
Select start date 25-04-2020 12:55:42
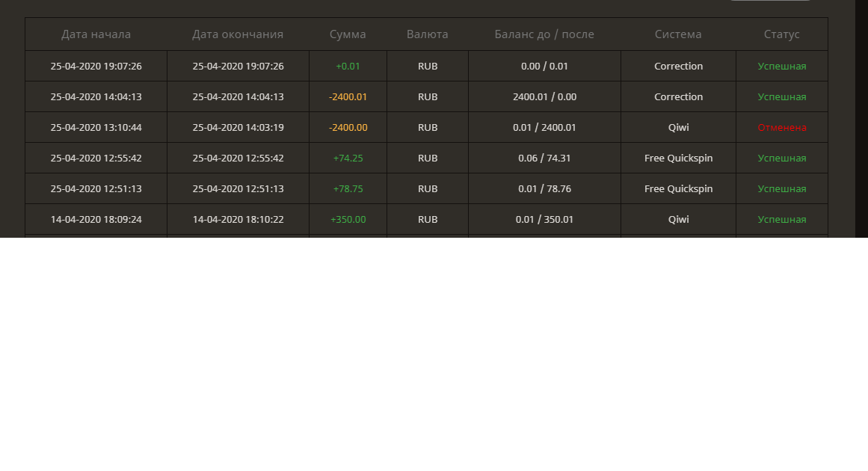click(x=96, y=158)
